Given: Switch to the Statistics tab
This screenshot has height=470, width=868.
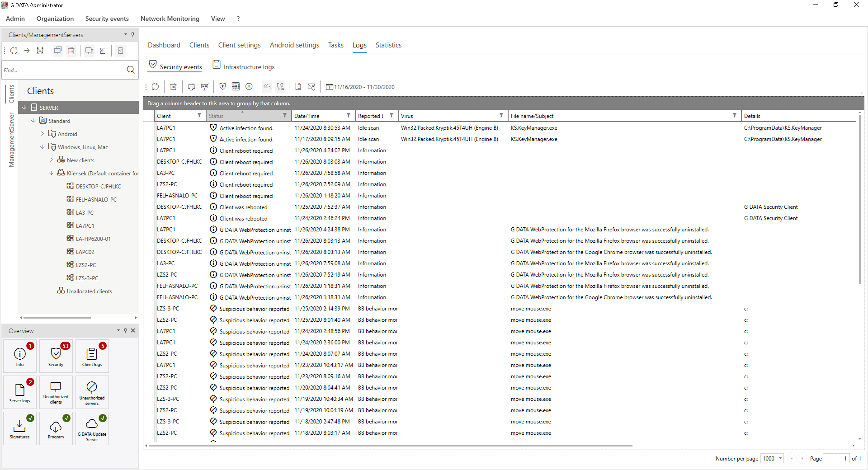Looking at the screenshot, I should 388,45.
